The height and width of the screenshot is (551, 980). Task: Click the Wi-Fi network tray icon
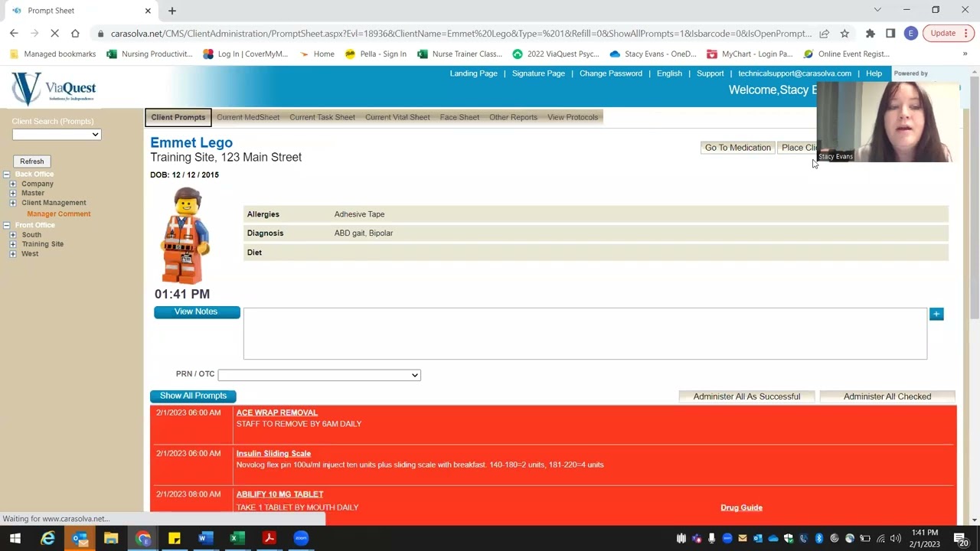click(880, 539)
